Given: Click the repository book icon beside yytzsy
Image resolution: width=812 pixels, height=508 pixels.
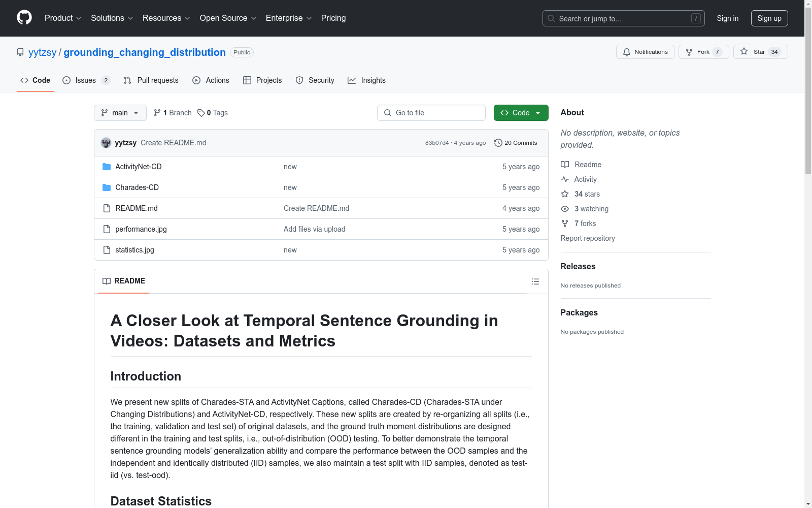Looking at the screenshot, I should [x=20, y=52].
